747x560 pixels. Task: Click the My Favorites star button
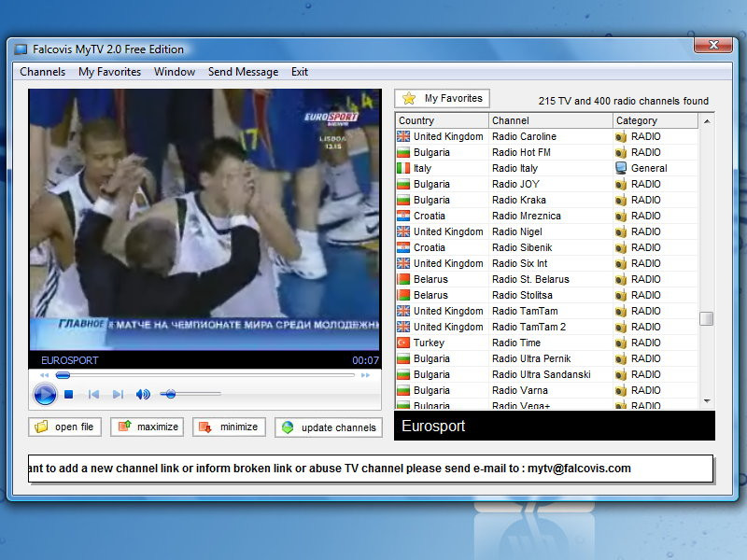(x=442, y=99)
